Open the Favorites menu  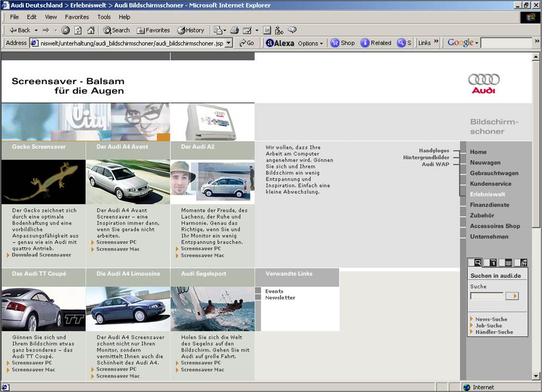tap(77, 17)
